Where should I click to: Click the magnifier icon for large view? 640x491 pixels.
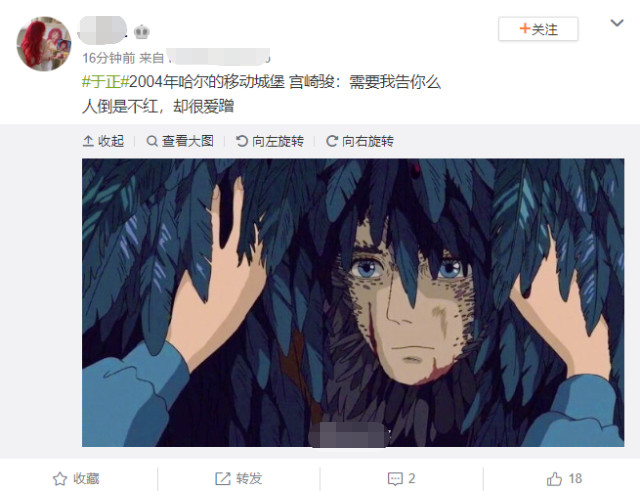click(152, 141)
